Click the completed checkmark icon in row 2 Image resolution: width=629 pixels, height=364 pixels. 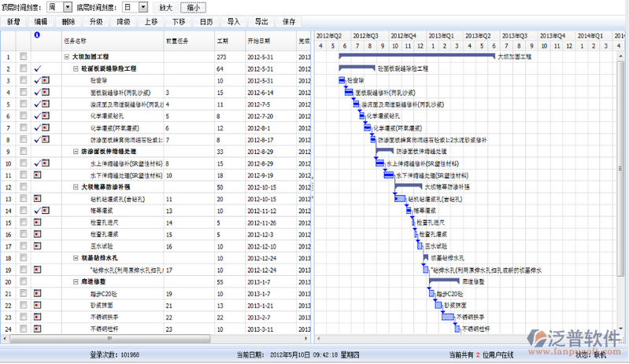[37, 69]
